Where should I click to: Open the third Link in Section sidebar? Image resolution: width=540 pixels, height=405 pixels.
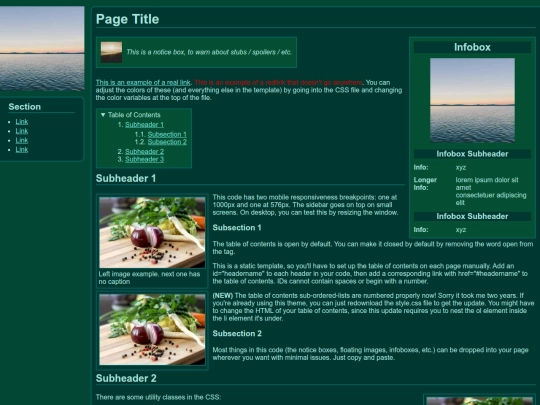22,140
